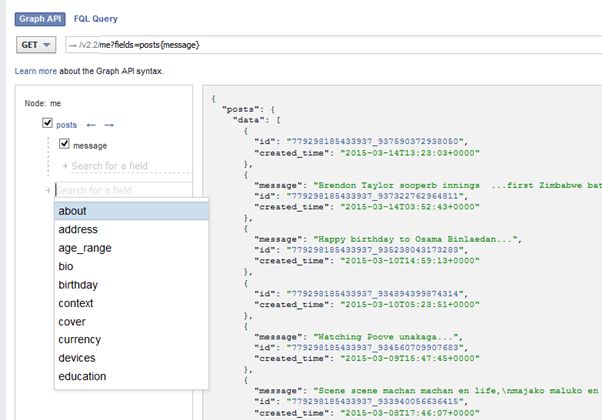Uncheck the posts field checkbox

pos(47,124)
